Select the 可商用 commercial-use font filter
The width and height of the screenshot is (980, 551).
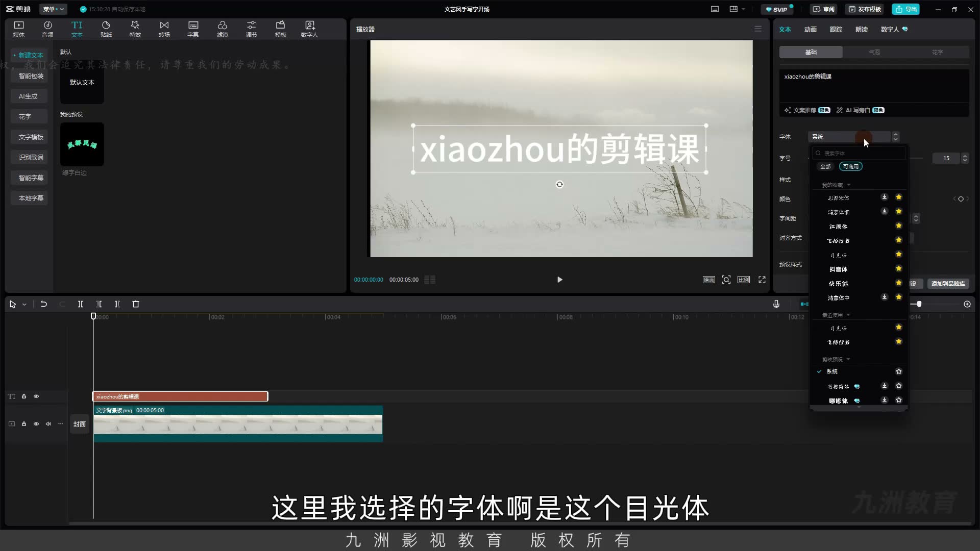click(851, 166)
